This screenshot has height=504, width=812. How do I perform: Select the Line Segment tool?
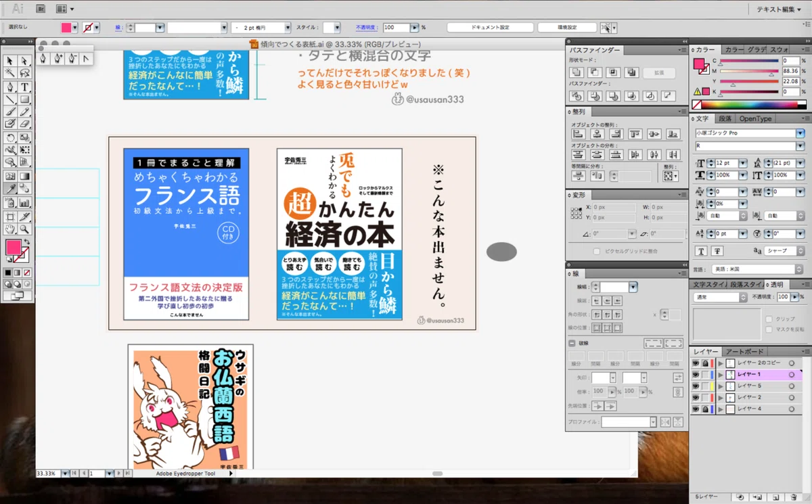tap(10, 99)
